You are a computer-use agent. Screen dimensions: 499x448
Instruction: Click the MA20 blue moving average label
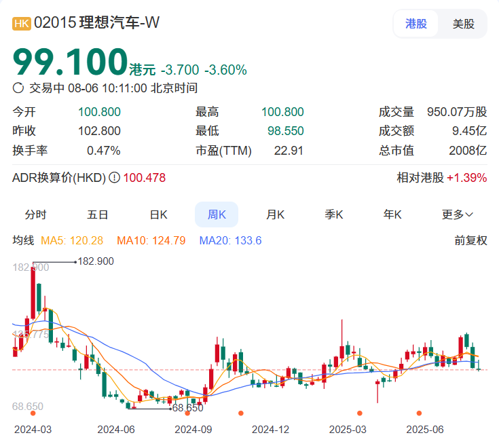pos(230,240)
